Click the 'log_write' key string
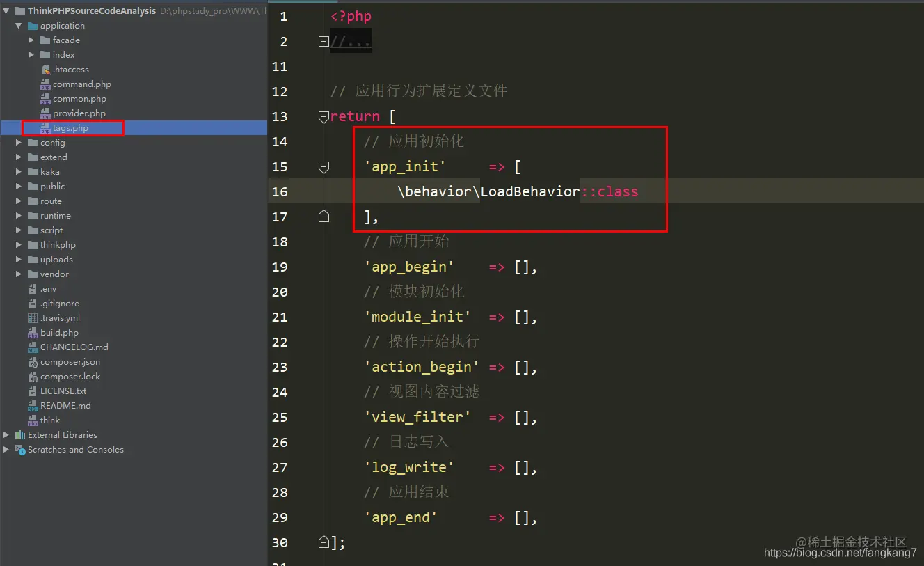 tap(409, 467)
